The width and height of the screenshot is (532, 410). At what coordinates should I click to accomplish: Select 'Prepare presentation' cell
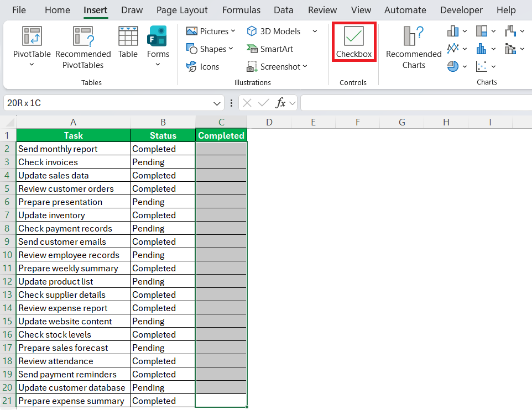tap(73, 202)
